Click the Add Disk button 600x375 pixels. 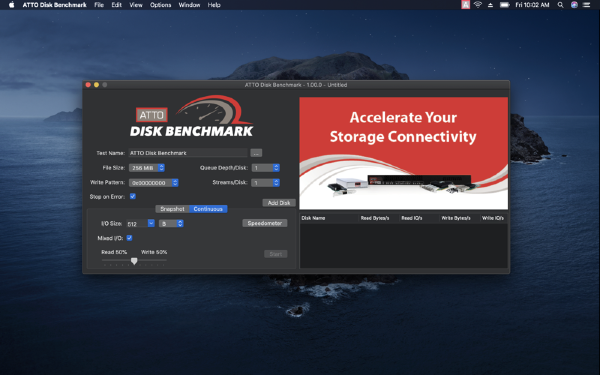pos(279,203)
